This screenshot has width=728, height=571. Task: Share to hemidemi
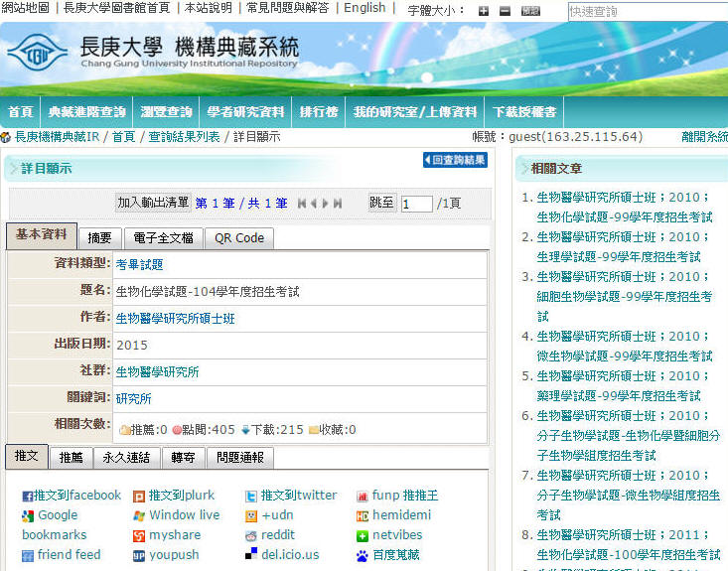coord(393,515)
